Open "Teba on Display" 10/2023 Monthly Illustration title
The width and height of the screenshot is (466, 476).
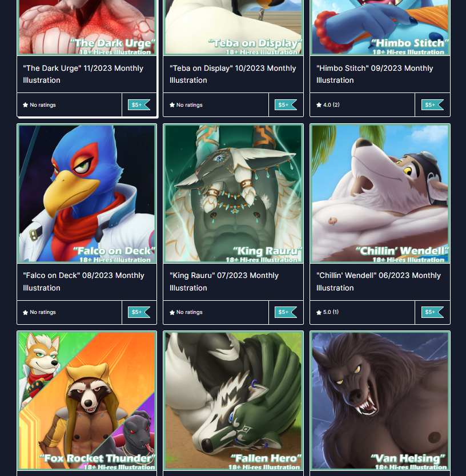click(232, 74)
